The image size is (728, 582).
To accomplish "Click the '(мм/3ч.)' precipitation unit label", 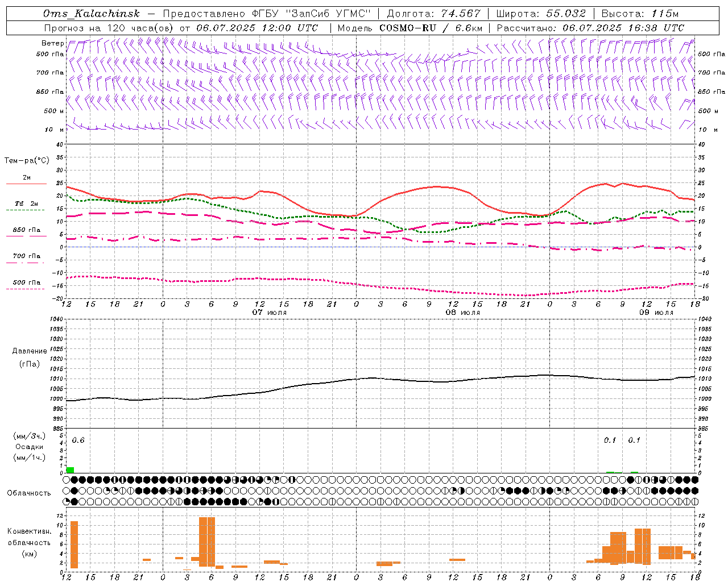I will (x=30, y=436).
